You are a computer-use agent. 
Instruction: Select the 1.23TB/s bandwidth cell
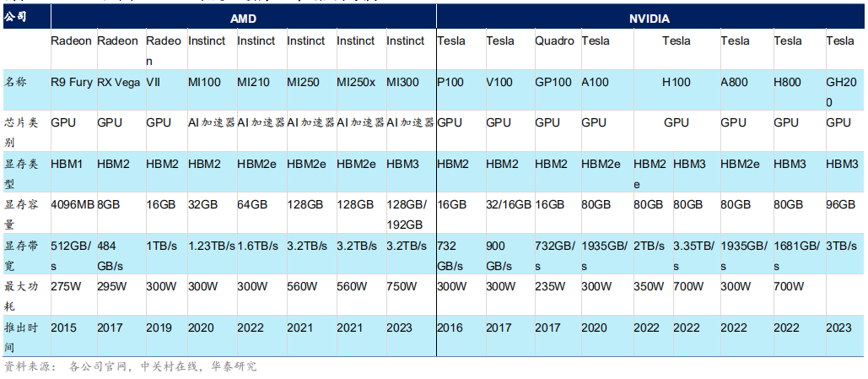click(x=210, y=246)
